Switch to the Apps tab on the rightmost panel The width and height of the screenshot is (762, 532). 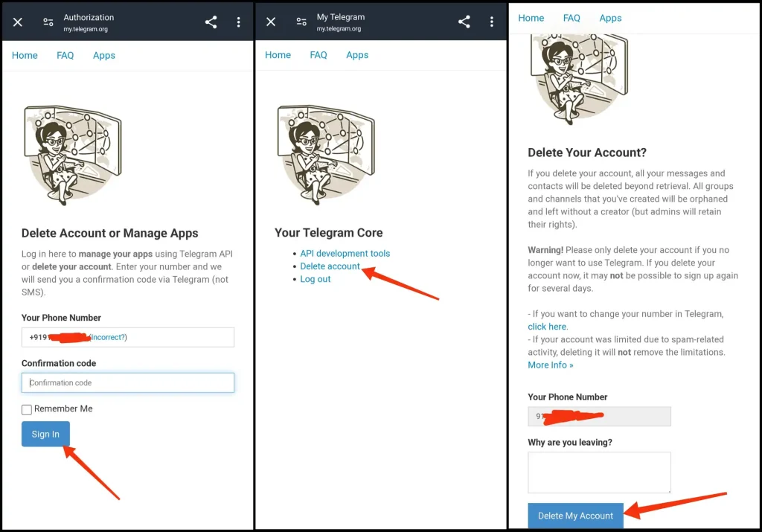pos(610,18)
